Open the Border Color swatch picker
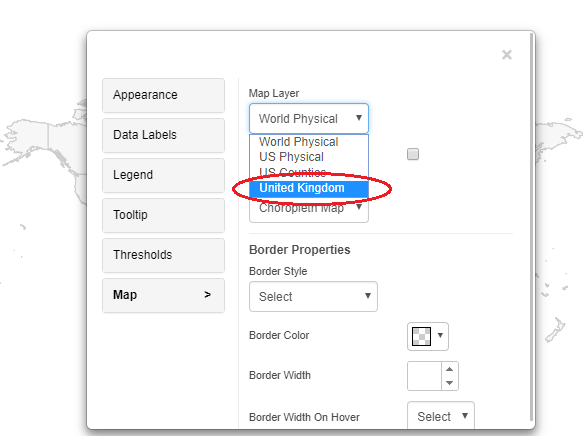The height and width of the screenshot is (436, 583). pos(428,336)
